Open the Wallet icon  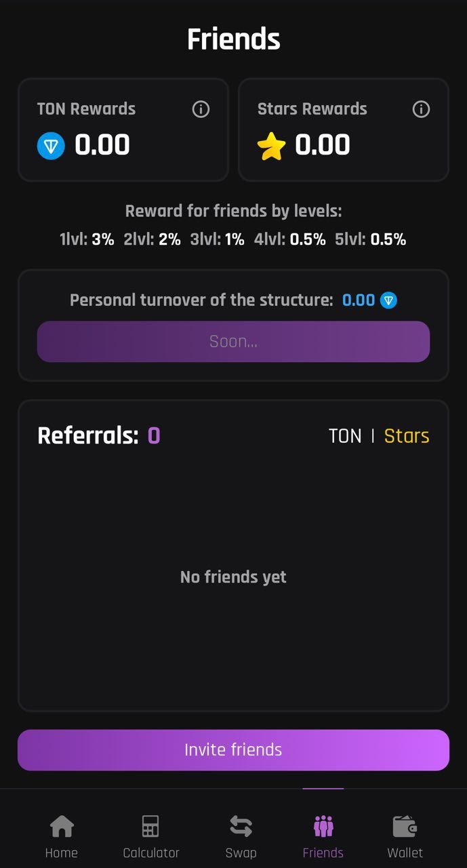click(x=404, y=826)
